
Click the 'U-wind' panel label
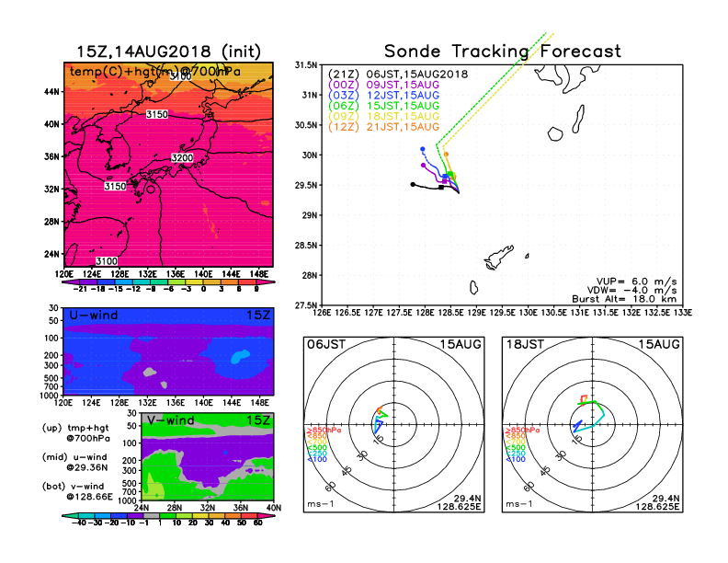(x=94, y=316)
